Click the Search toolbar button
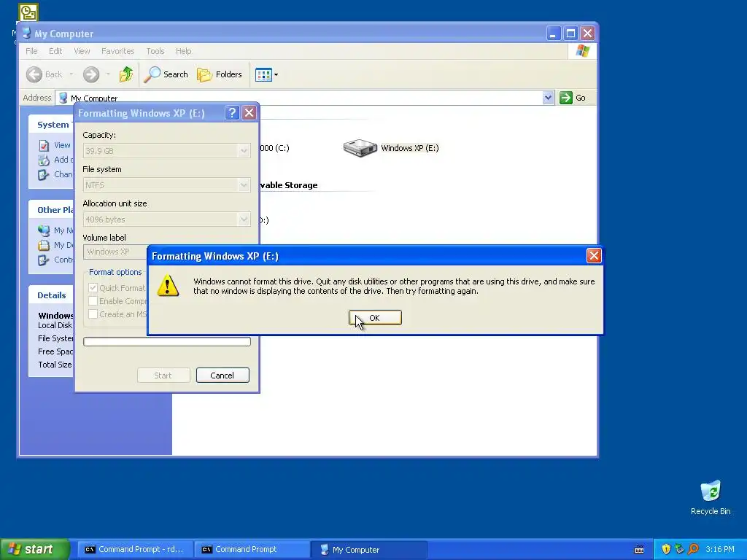 pyautogui.click(x=166, y=74)
